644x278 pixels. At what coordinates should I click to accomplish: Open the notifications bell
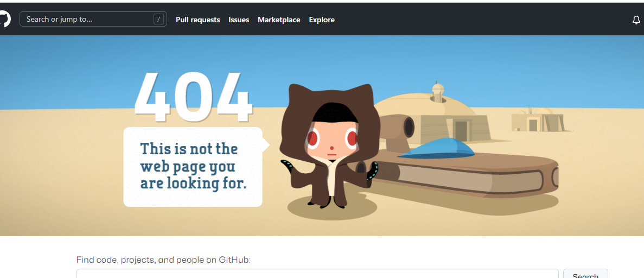tap(636, 20)
